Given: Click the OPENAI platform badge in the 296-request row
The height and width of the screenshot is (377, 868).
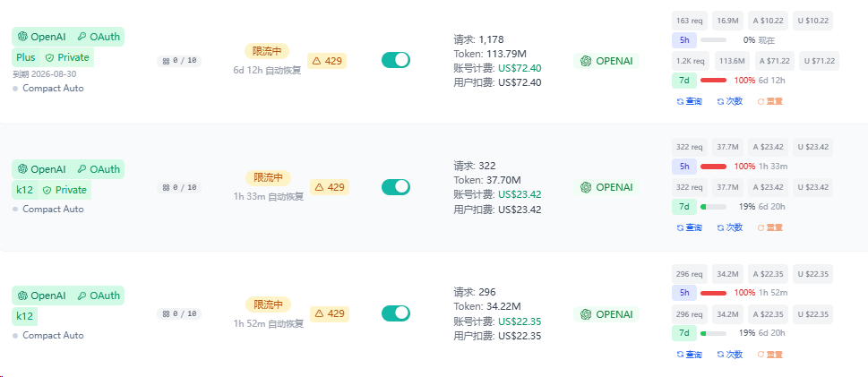Looking at the screenshot, I should tap(606, 314).
